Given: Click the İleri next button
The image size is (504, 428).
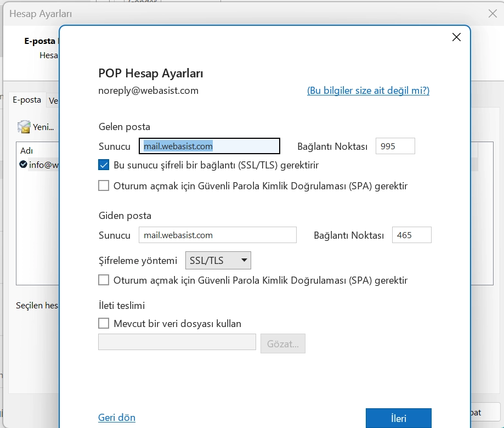Looking at the screenshot, I should (398, 418).
